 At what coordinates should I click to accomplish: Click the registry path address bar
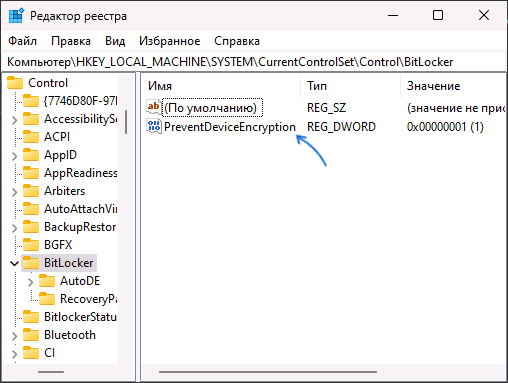click(254, 62)
